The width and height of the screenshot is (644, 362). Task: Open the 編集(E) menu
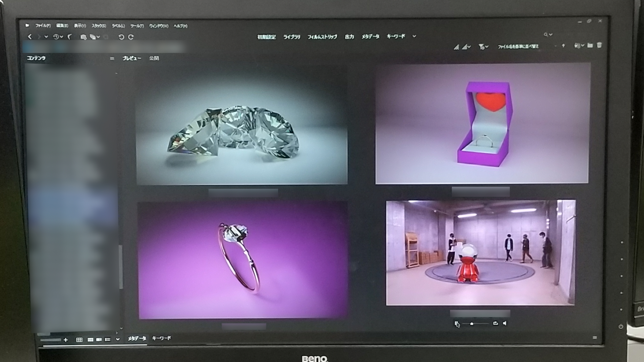tap(62, 25)
